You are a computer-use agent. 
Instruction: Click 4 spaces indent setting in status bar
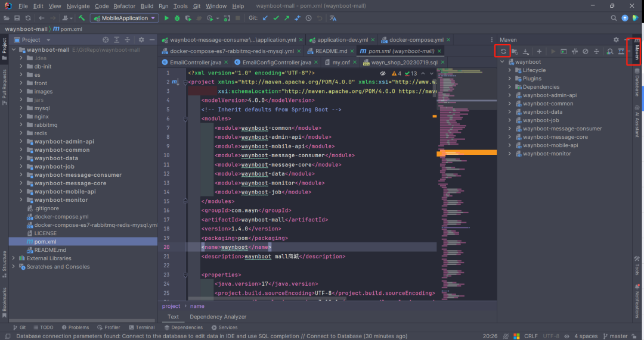(x=586, y=336)
